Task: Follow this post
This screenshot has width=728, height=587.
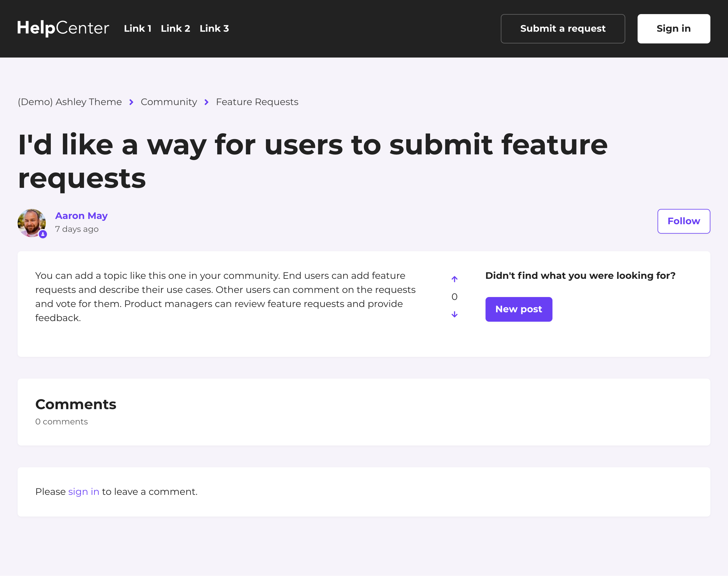Action: (683, 221)
